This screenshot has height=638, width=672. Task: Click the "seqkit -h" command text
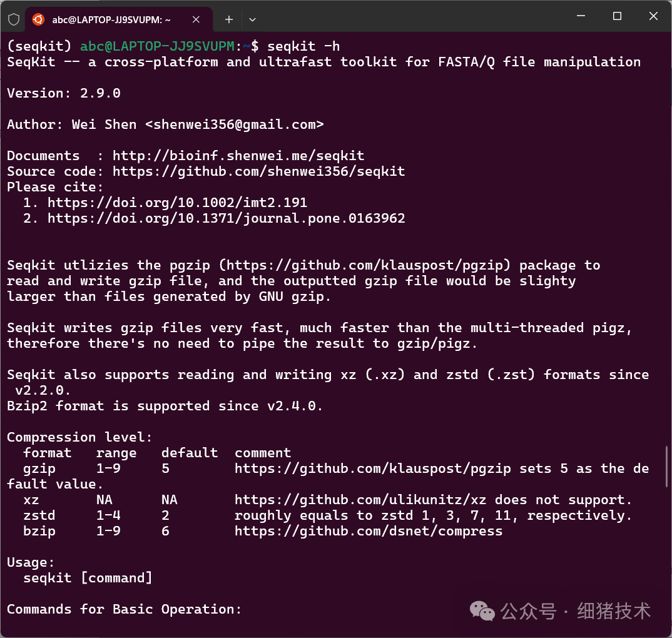point(303,46)
